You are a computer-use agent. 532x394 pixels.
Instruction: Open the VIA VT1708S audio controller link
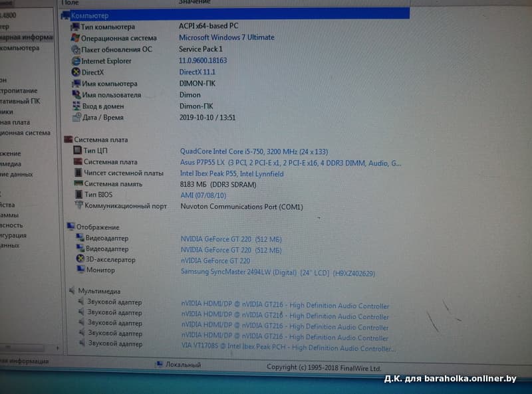(x=288, y=347)
